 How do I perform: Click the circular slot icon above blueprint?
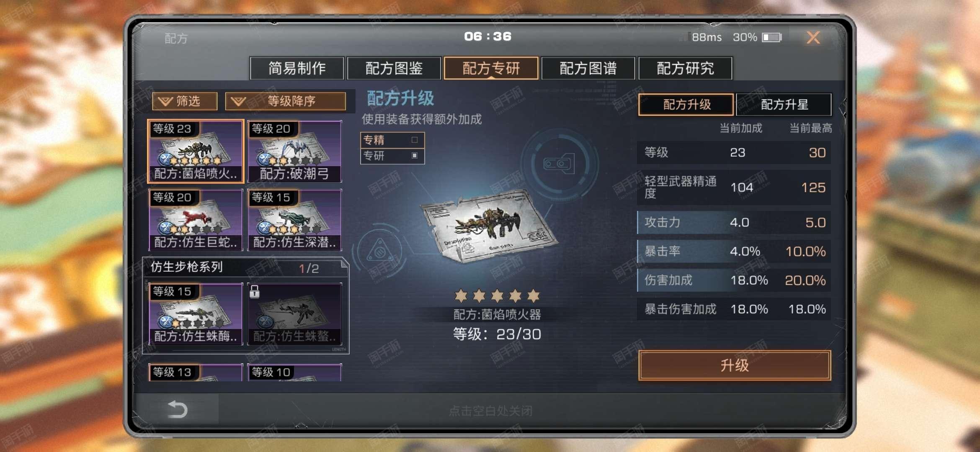tap(558, 164)
